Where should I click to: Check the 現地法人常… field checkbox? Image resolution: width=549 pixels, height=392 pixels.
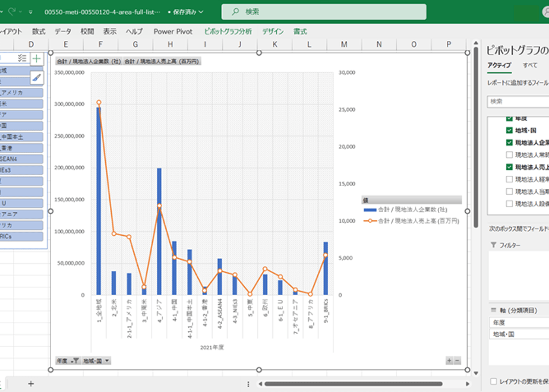pos(509,154)
